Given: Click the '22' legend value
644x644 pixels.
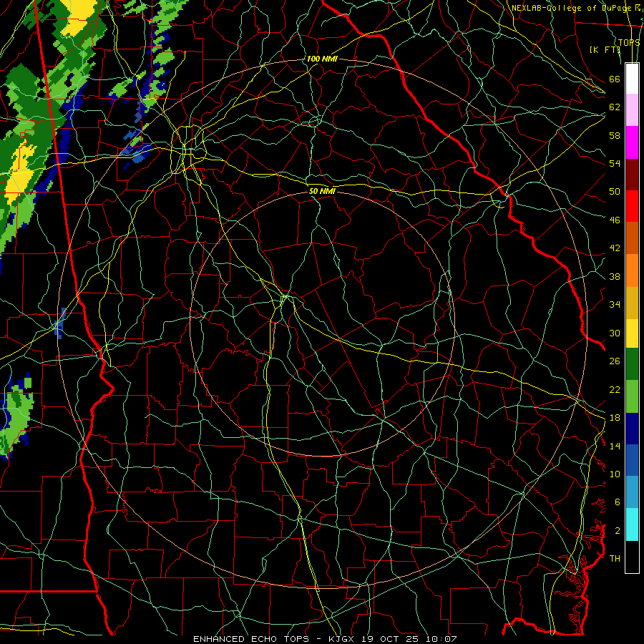Looking at the screenshot, I should (615, 390).
